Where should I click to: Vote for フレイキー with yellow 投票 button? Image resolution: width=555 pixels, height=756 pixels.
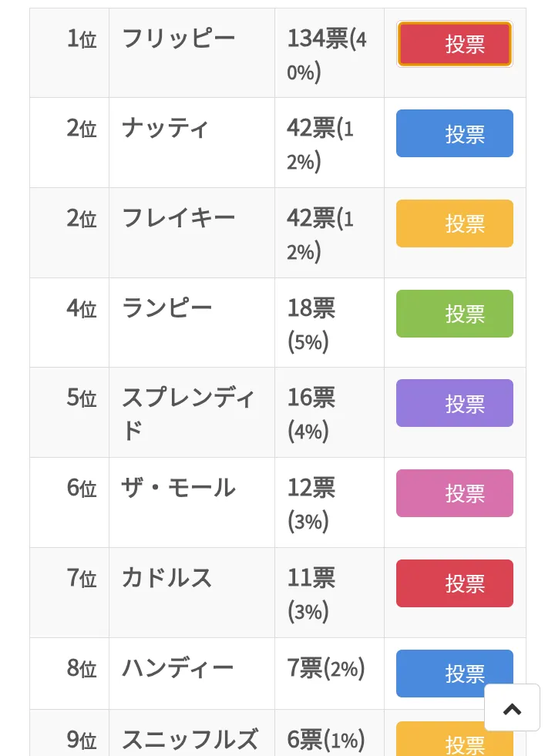[x=454, y=223]
